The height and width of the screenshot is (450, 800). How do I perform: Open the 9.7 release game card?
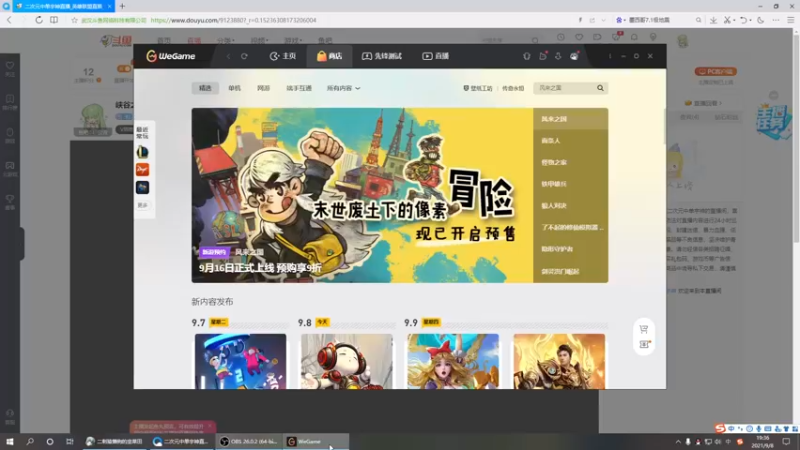(240, 361)
